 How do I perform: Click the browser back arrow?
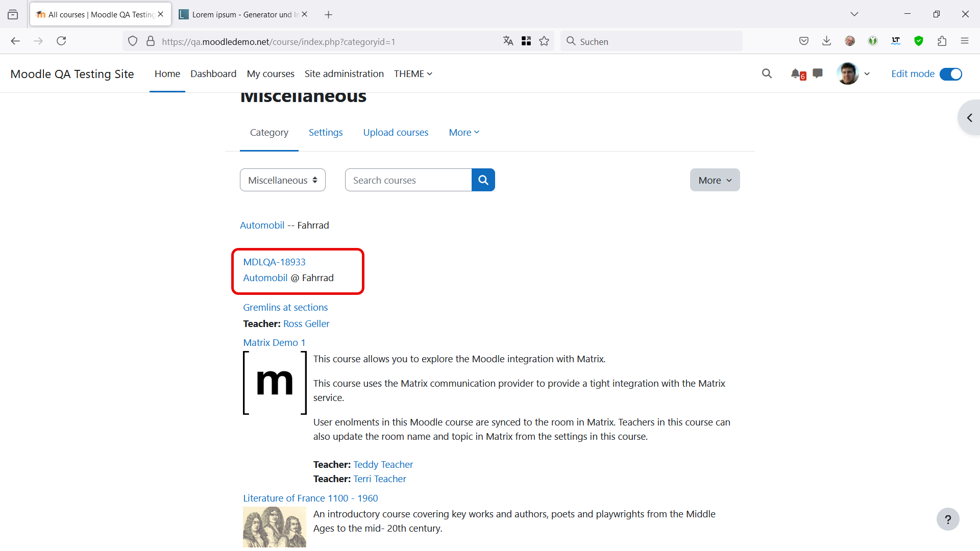[15, 41]
